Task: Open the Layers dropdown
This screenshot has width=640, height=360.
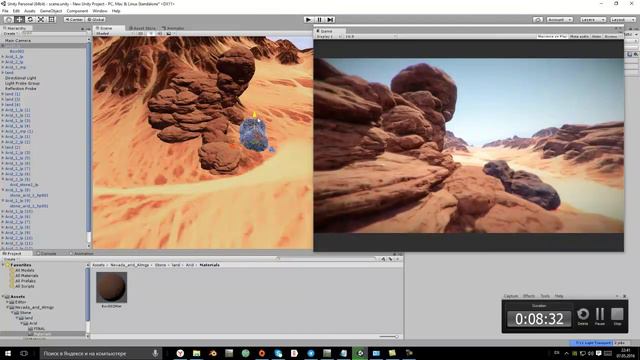Action: tap(592, 20)
